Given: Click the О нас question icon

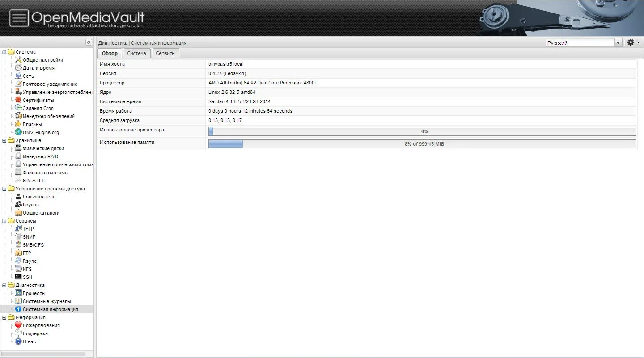Looking at the screenshot, I should coord(18,341).
